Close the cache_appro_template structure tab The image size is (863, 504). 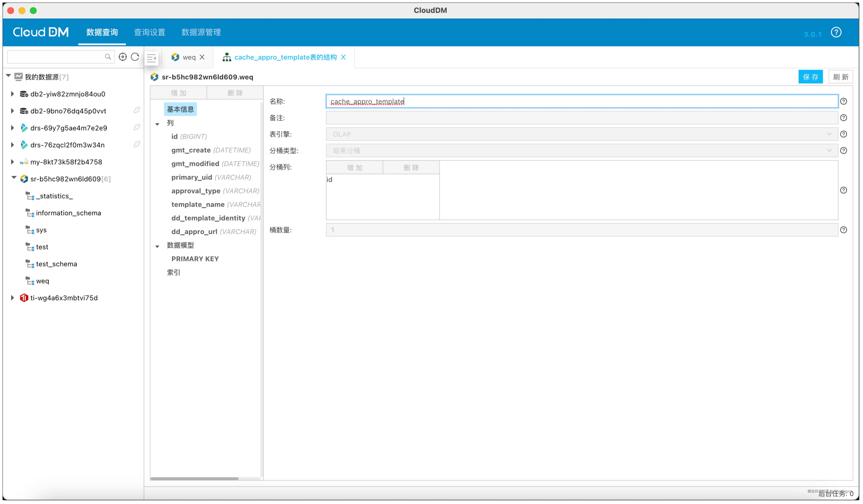coord(343,57)
